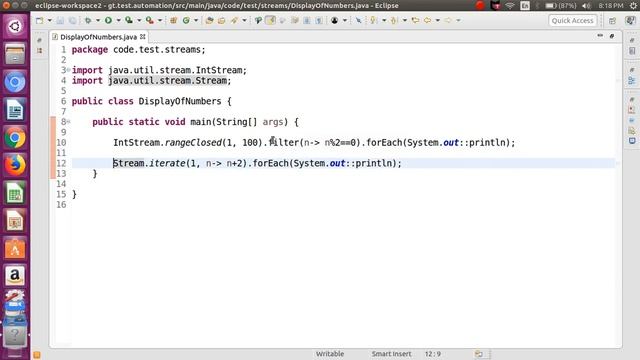The image size is (640, 360).
Task: Minimize the editor area
Action: pos(600,36)
